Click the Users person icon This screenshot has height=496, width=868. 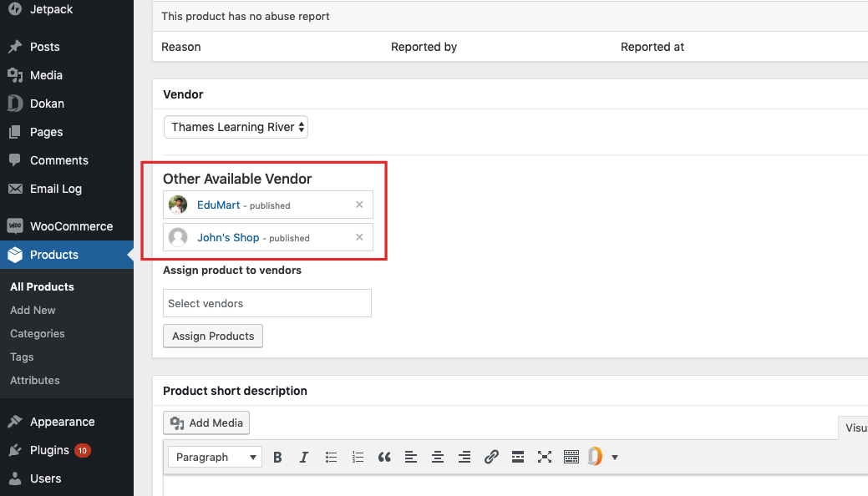click(x=15, y=478)
